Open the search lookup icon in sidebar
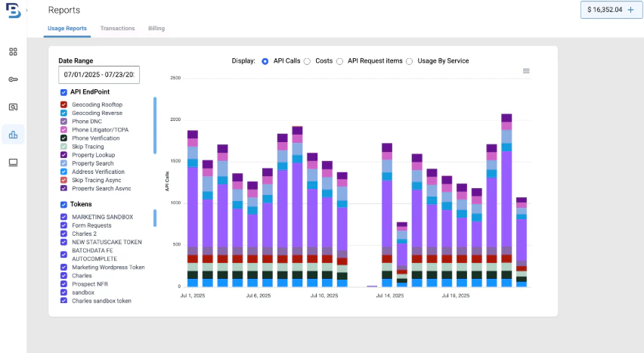The width and height of the screenshot is (644, 353). [x=13, y=107]
